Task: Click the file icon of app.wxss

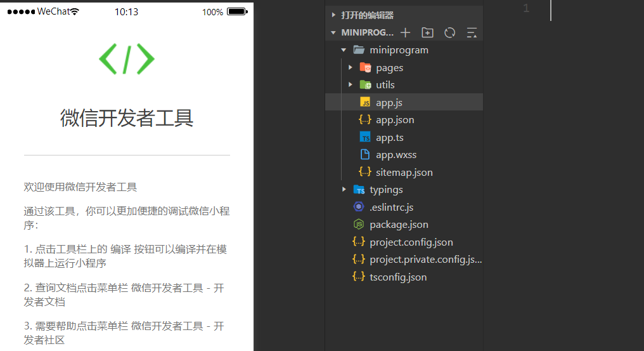Action: pos(364,154)
